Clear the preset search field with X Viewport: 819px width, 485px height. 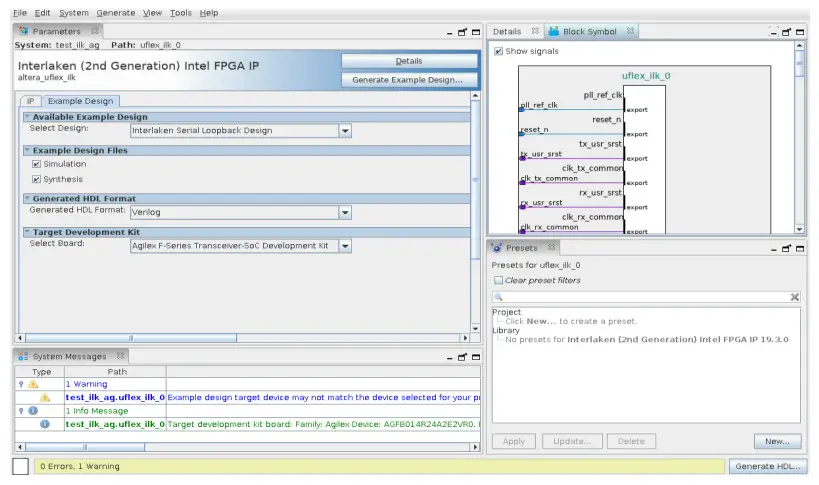click(794, 297)
